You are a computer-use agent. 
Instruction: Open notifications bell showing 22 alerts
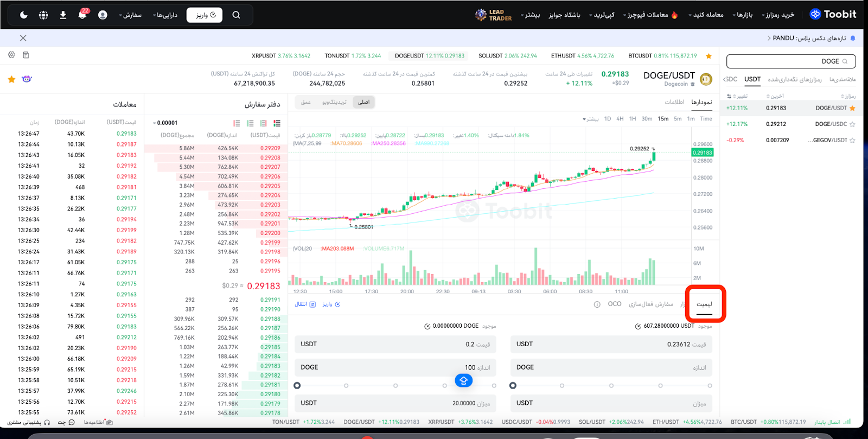pyautogui.click(x=82, y=14)
